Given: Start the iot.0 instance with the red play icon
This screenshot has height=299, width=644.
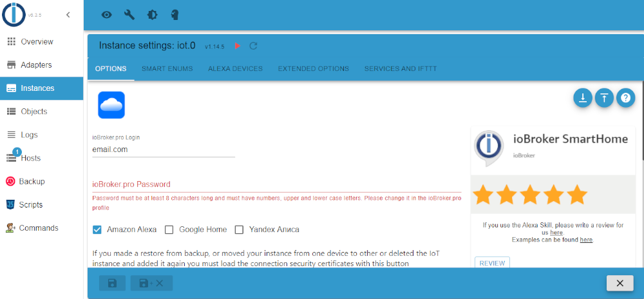Looking at the screenshot, I should coord(237,46).
